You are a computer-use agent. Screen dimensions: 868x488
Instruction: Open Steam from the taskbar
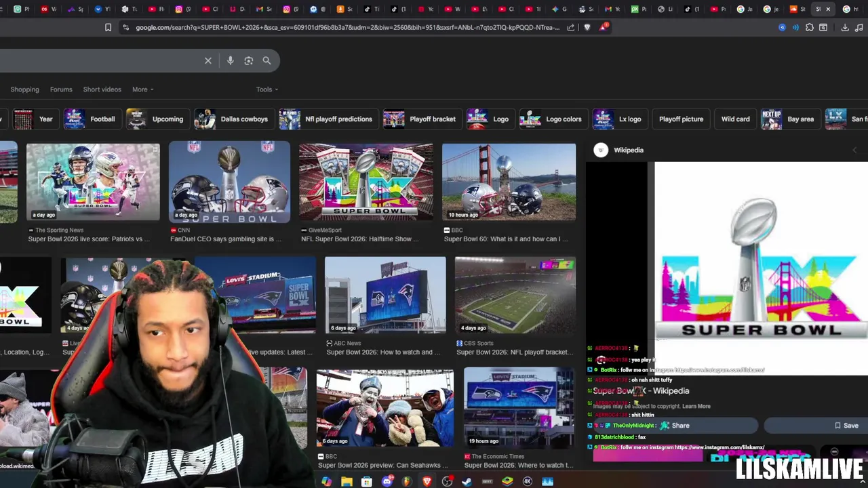467,482
